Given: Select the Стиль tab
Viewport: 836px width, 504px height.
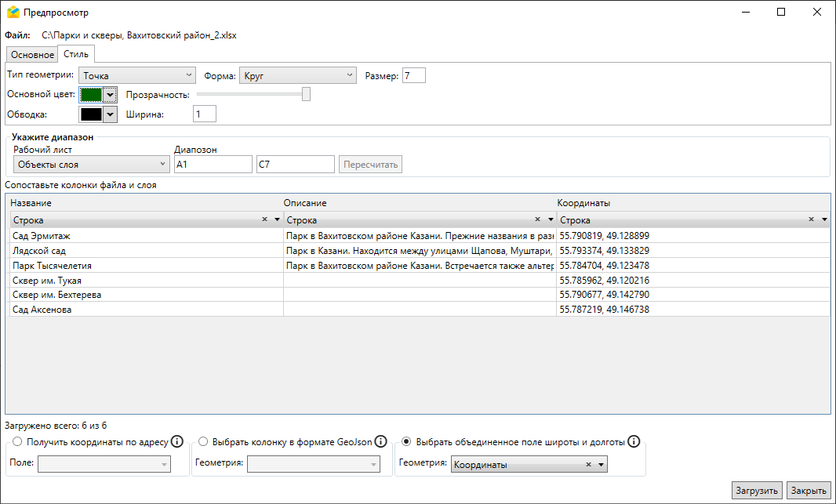Looking at the screenshot, I should (76, 54).
